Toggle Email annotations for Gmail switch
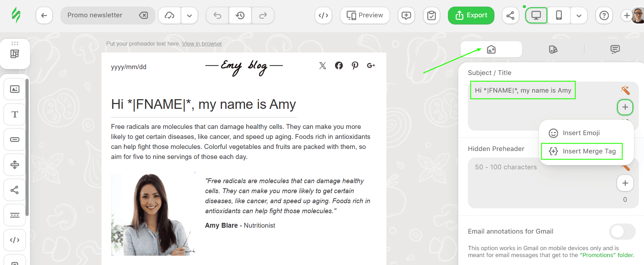 pyautogui.click(x=622, y=231)
